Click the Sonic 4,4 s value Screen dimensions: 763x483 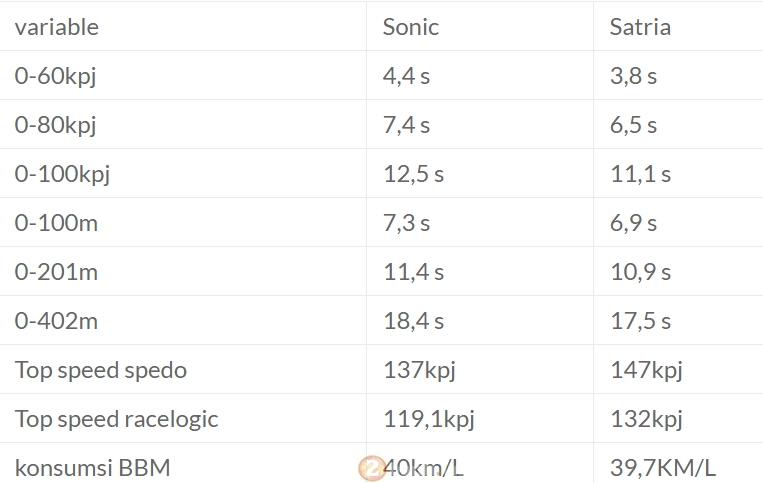click(x=406, y=76)
